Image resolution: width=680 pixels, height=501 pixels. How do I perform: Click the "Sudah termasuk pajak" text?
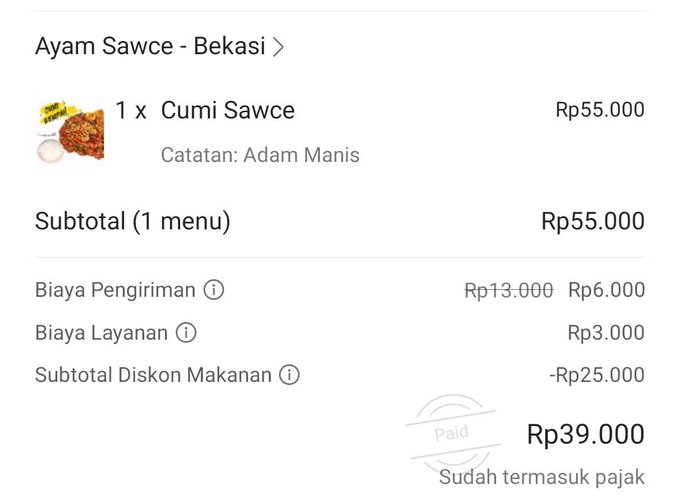tap(542, 477)
